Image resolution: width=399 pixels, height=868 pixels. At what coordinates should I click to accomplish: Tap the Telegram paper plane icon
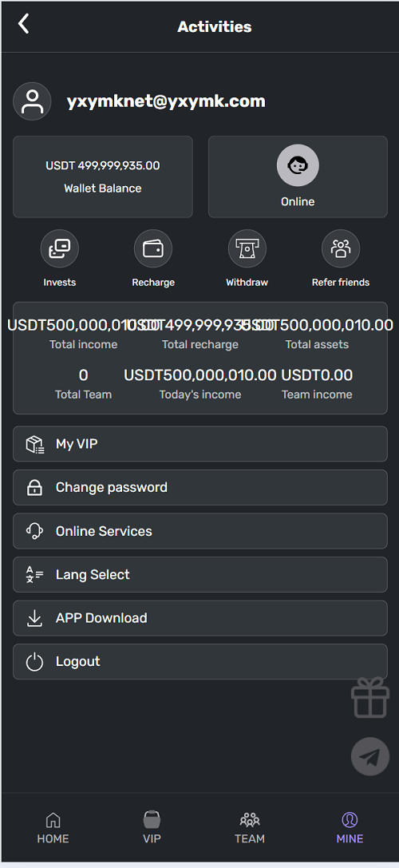[370, 756]
